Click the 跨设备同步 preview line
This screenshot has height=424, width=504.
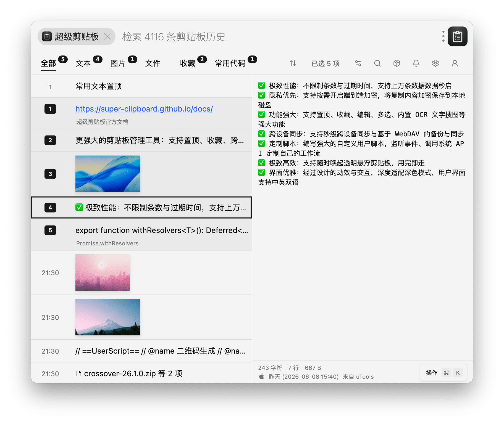pyautogui.click(x=361, y=134)
